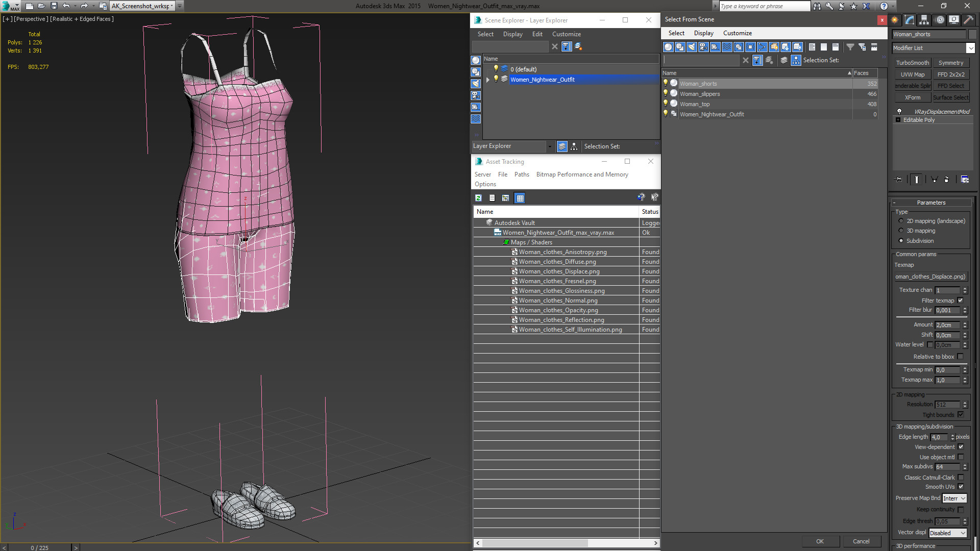Open the Utilities hammer panel tab

(x=968, y=20)
